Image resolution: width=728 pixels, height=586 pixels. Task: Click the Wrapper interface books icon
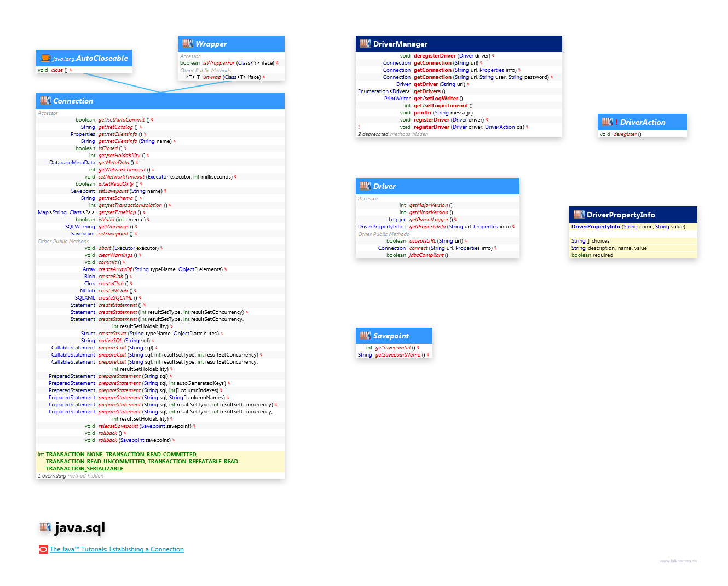tap(187, 44)
